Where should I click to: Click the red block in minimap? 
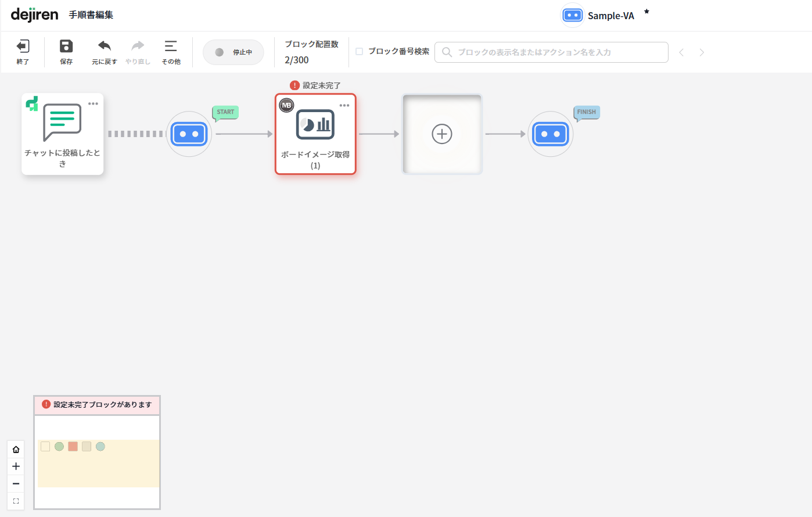[73, 447]
